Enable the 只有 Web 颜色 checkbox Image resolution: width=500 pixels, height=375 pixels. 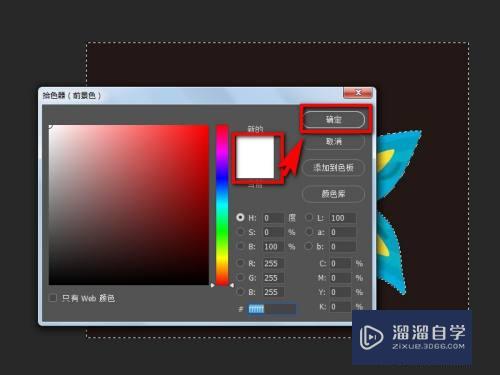(53, 298)
